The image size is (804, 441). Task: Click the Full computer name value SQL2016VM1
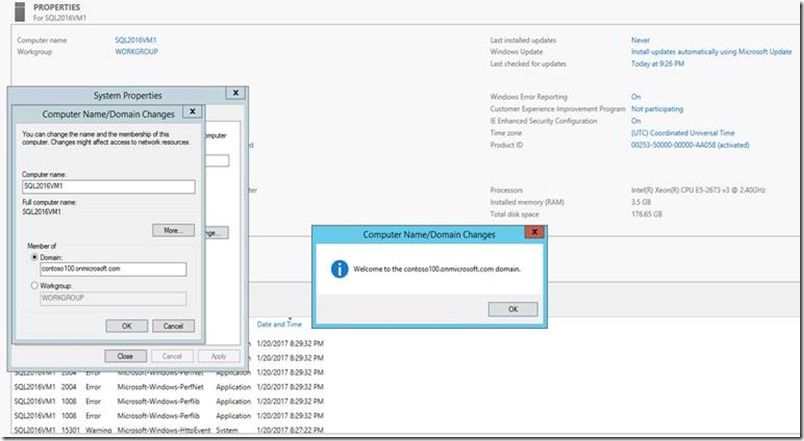click(42, 211)
